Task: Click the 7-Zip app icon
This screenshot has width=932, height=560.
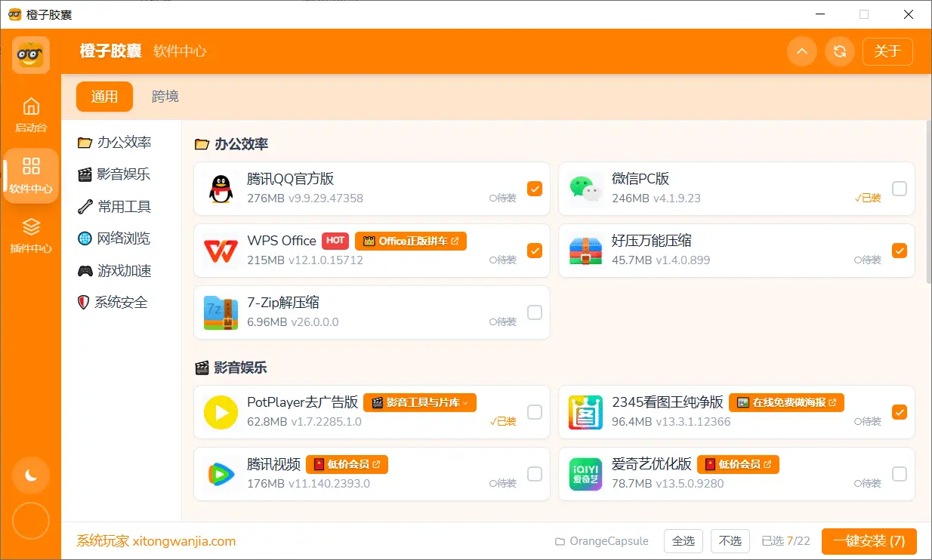Action: pos(220,312)
